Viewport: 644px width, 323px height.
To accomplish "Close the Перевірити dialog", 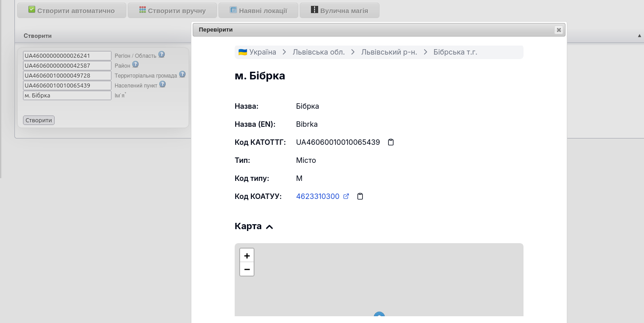I will [x=559, y=30].
